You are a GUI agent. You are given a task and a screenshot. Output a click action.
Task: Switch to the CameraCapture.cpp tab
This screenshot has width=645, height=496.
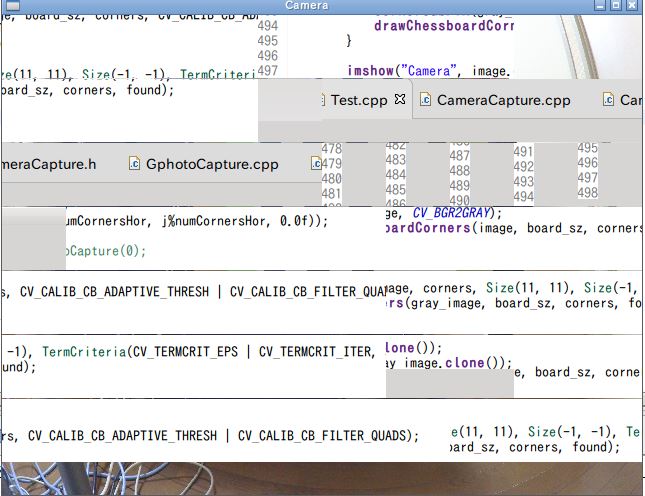(503, 100)
